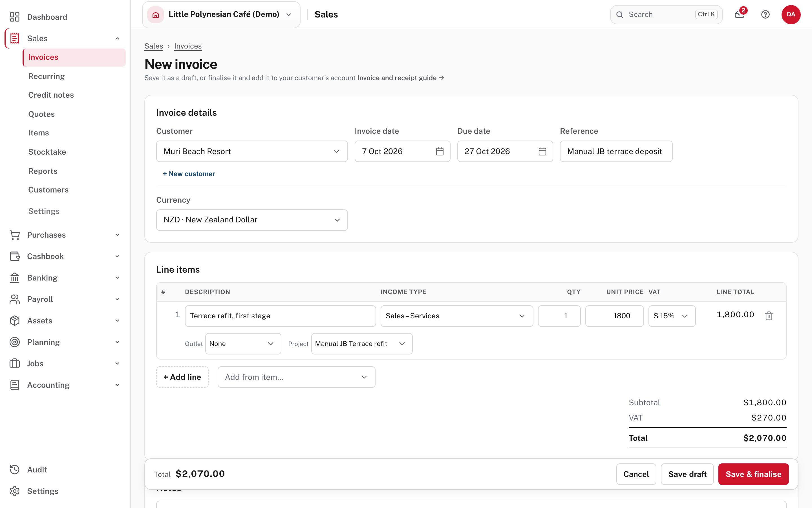Click the Unit price field showing 1800
This screenshot has height=508, width=812.
point(614,316)
